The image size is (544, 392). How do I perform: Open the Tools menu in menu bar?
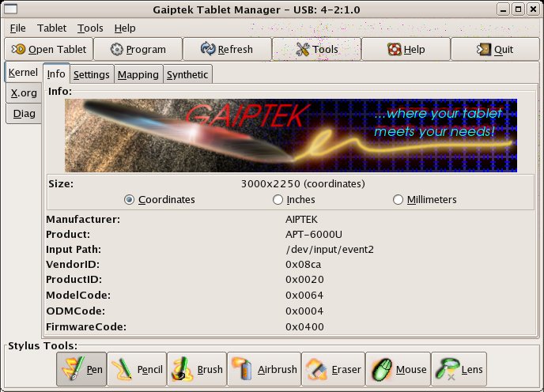coord(90,28)
